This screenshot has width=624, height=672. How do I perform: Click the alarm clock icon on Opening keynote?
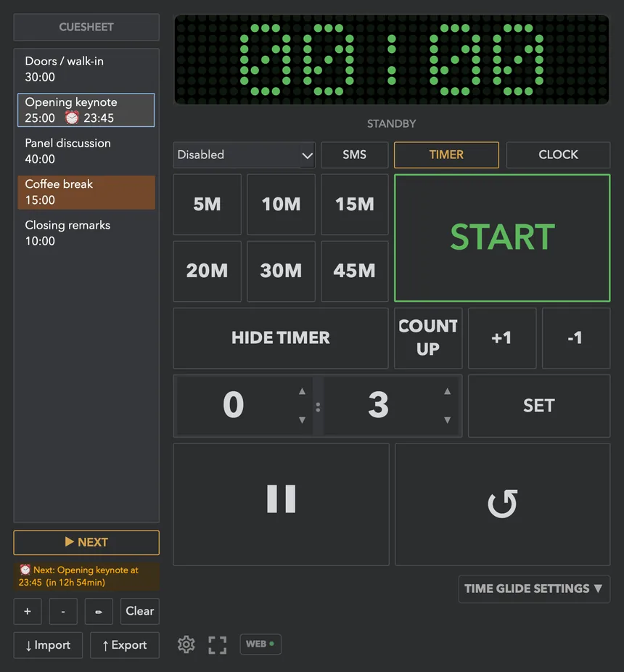pos(72,118)
